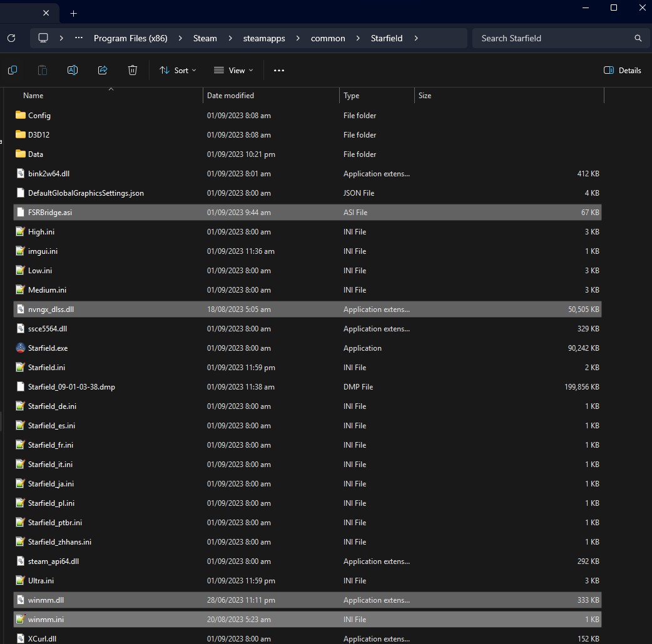Open the breadcrumb ellipsis for hidden folders
This screenshot has height=644, width=652.
coord(79,38)
